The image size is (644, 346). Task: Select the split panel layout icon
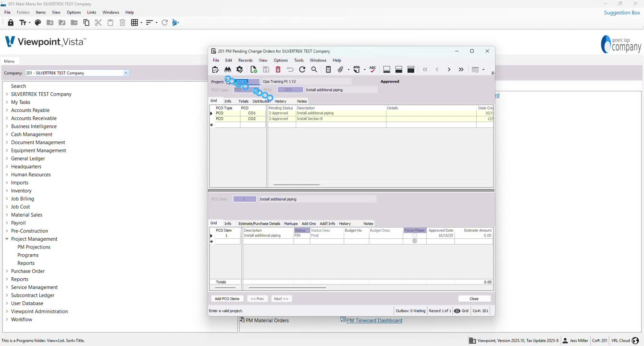pos(398,70)
